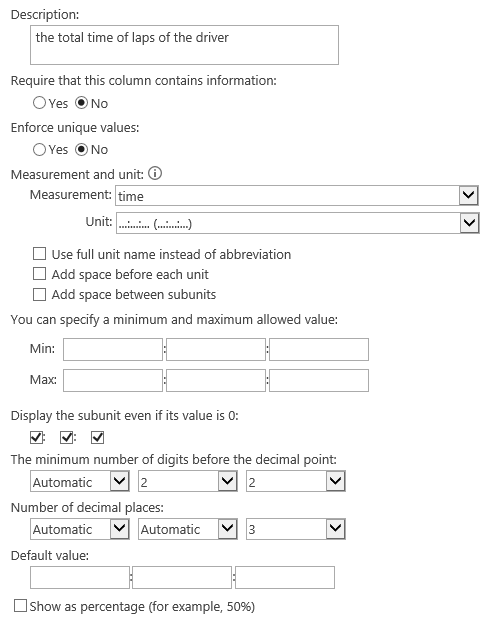485x622 pixels.
Task: Choose Yes for Enforce unique values
Action: click(39, 150)
